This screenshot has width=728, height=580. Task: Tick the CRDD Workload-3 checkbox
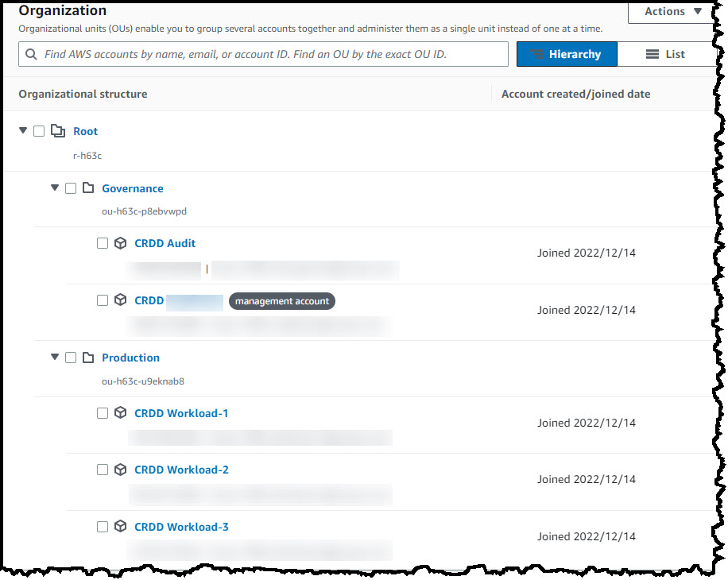pos(103,527)
